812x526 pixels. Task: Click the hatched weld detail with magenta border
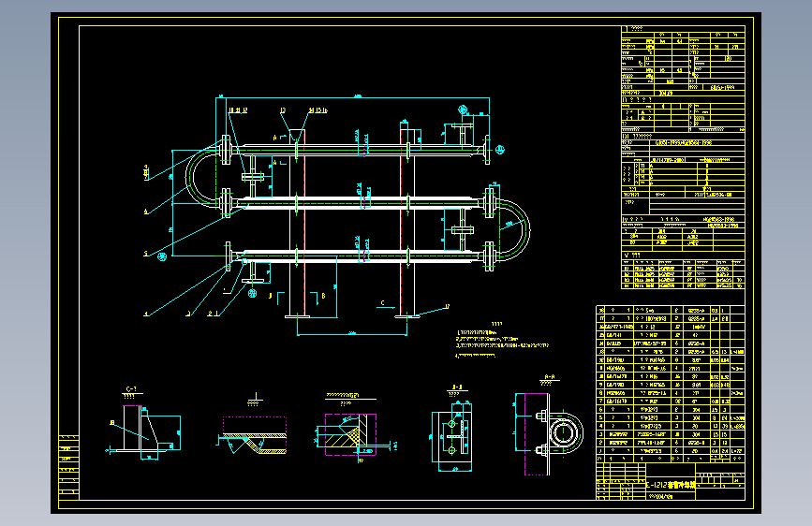tap(350, 434)
